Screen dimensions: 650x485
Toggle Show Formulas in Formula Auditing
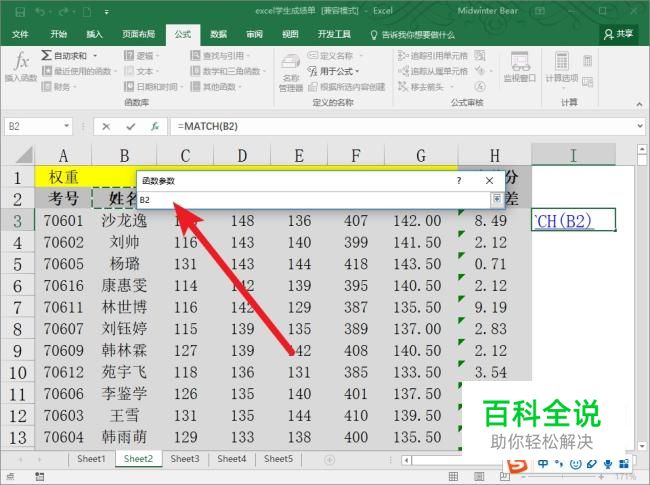480,55
